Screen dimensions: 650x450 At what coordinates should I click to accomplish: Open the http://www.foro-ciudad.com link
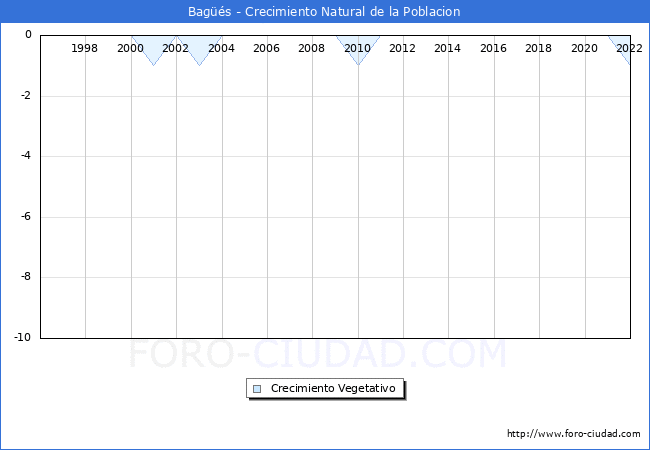(x=574, y=433)
